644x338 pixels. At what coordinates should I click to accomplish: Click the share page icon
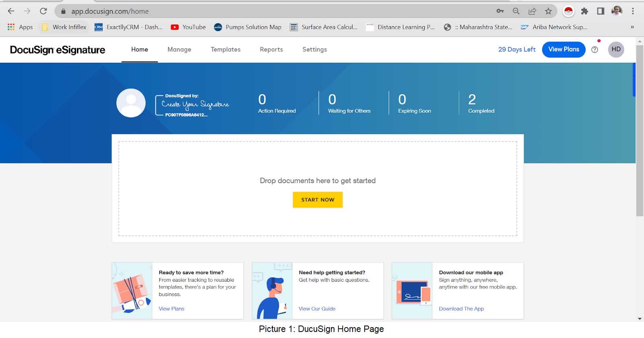coord(533,11)
